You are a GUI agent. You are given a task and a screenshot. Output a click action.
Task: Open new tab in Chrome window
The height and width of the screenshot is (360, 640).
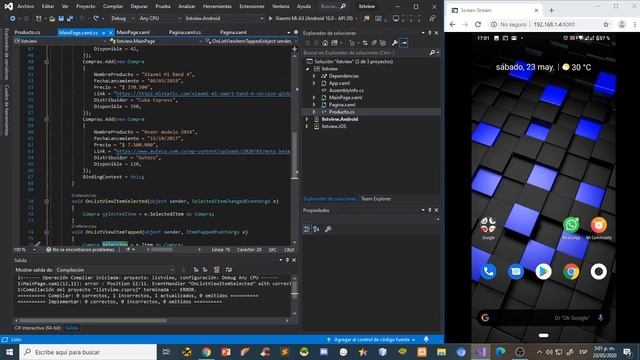(551, 10)
